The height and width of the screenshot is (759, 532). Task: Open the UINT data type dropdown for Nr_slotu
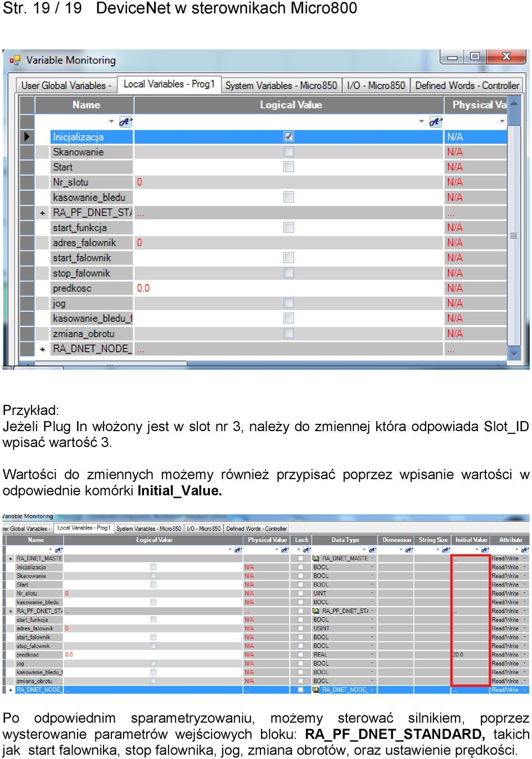372,593
